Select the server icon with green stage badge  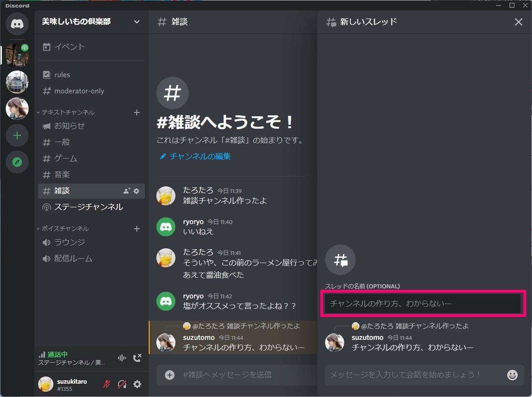[x=17, y=55]
